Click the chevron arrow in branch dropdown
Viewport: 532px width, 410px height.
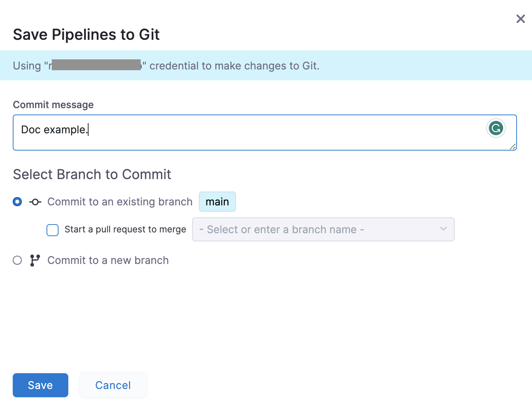pos(443,229)
